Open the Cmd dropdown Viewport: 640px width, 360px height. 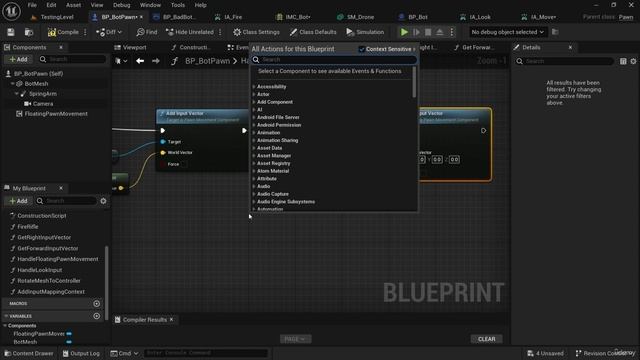point(124,353)
